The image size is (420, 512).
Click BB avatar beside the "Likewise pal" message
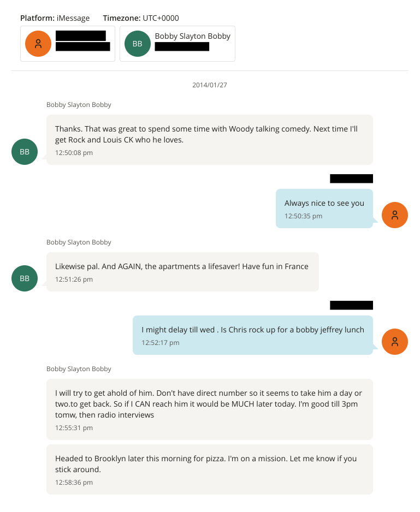pos(25,278)
